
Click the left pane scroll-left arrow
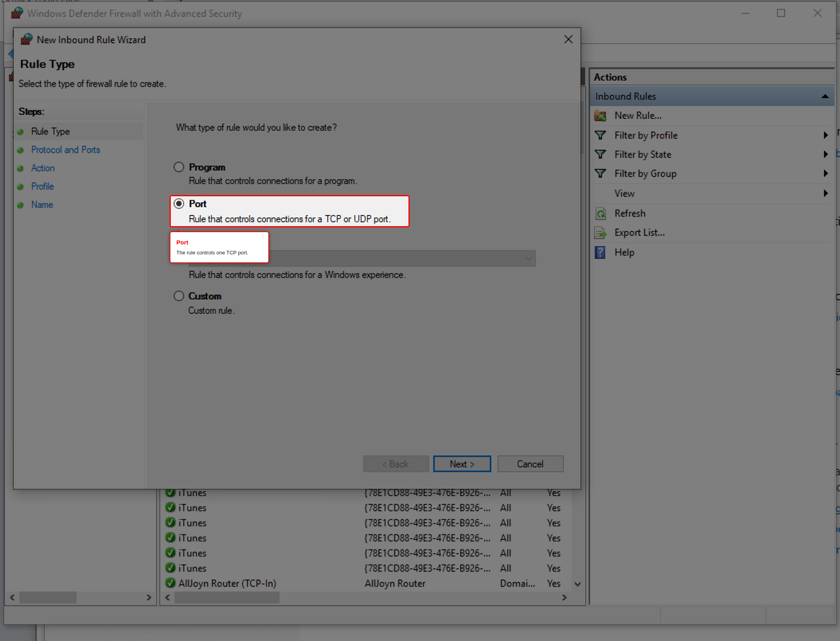point(12,597)
